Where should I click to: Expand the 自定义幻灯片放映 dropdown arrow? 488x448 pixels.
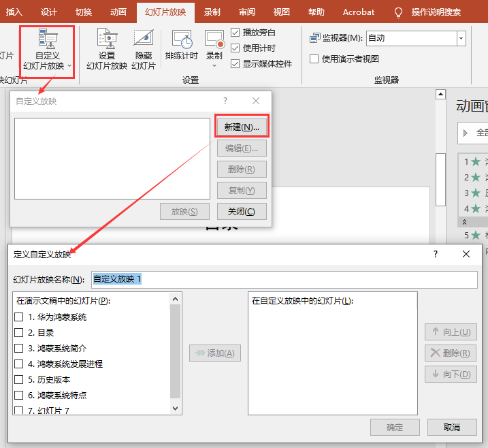pos(69,66)
